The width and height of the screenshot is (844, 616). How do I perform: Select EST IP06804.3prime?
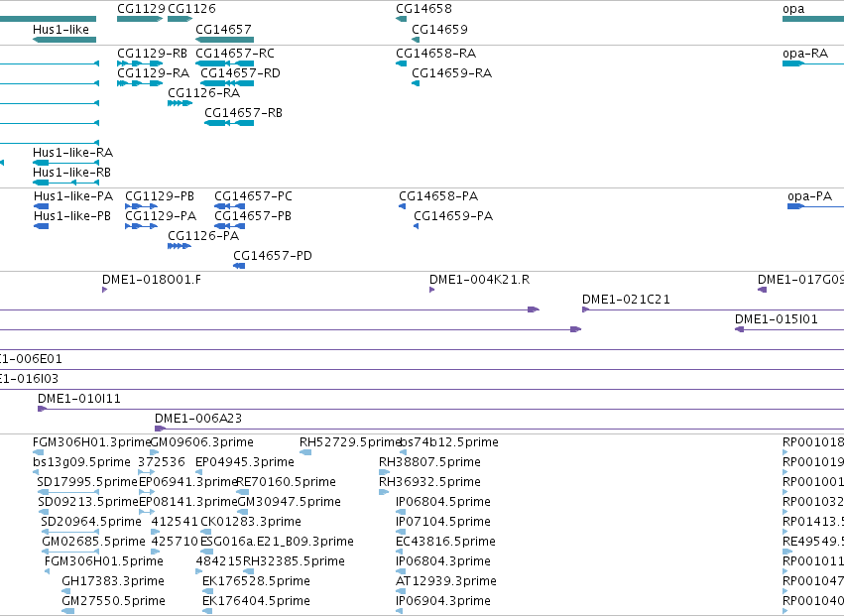tap(443, 562)
